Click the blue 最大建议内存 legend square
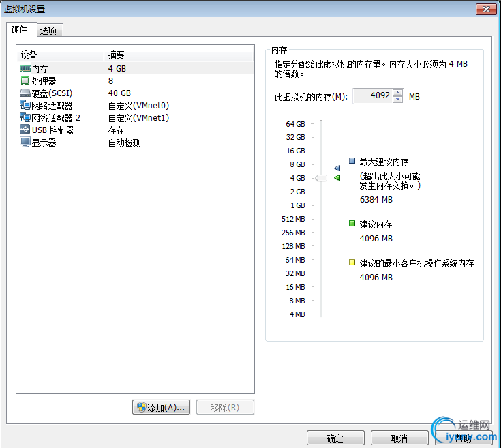501x448 pixels. (352, 161)
